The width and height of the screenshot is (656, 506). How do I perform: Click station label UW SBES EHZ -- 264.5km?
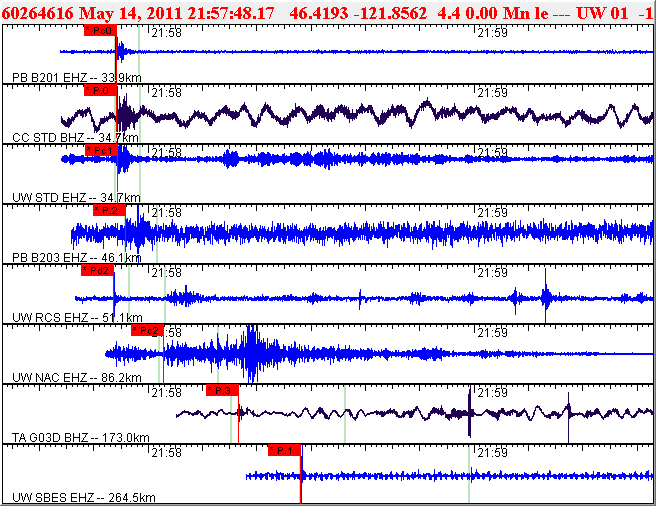pos(84,498)
